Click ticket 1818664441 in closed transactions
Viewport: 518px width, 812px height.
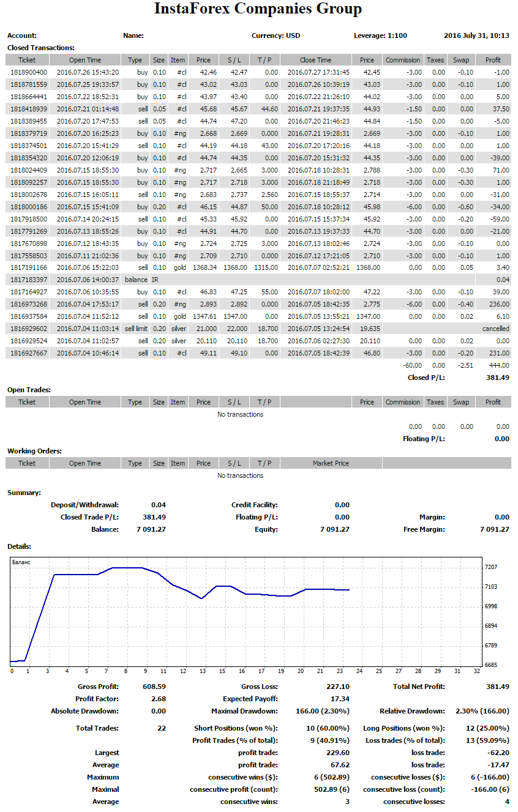29,97
